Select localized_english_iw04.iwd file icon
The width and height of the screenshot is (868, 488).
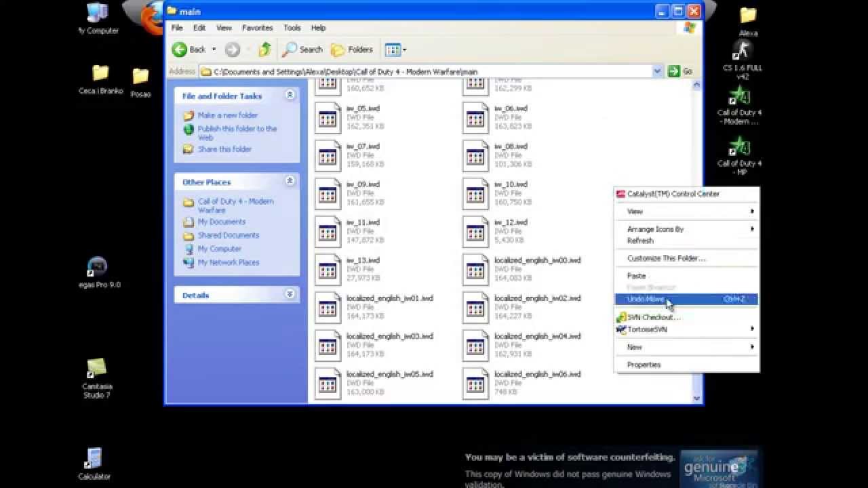(x=475, y=346)
